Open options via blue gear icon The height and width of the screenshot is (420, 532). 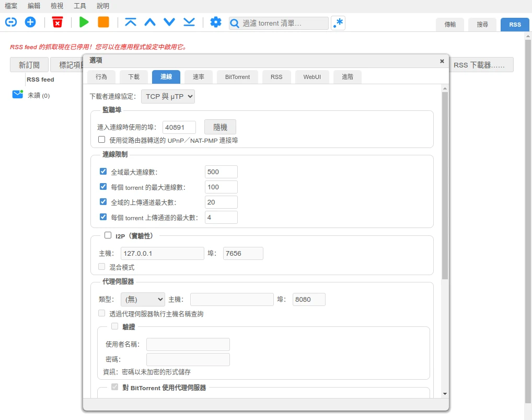click(x=216, y=22)
